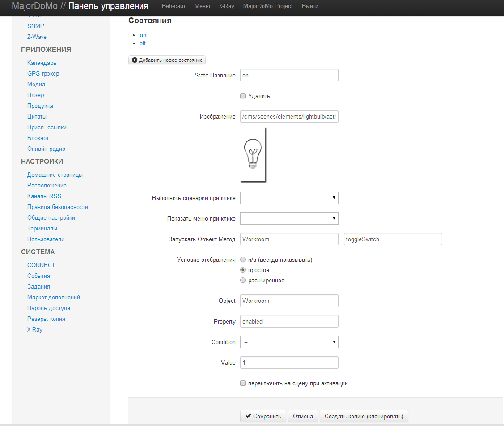This screenshot has height=426, width=504.
Task: Select the простое radio button
Action: [x=243, y=270]
